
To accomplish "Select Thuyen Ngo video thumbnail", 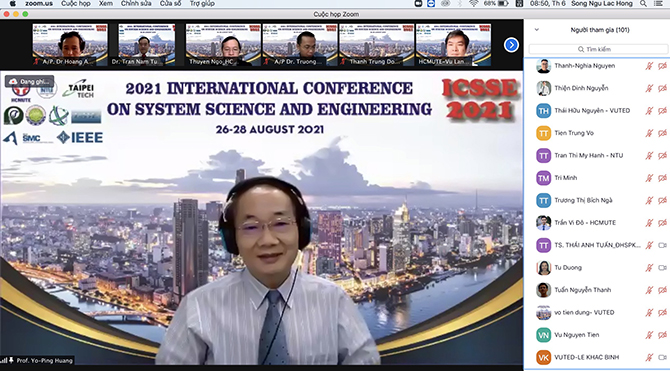I will [x=223, y=44].
